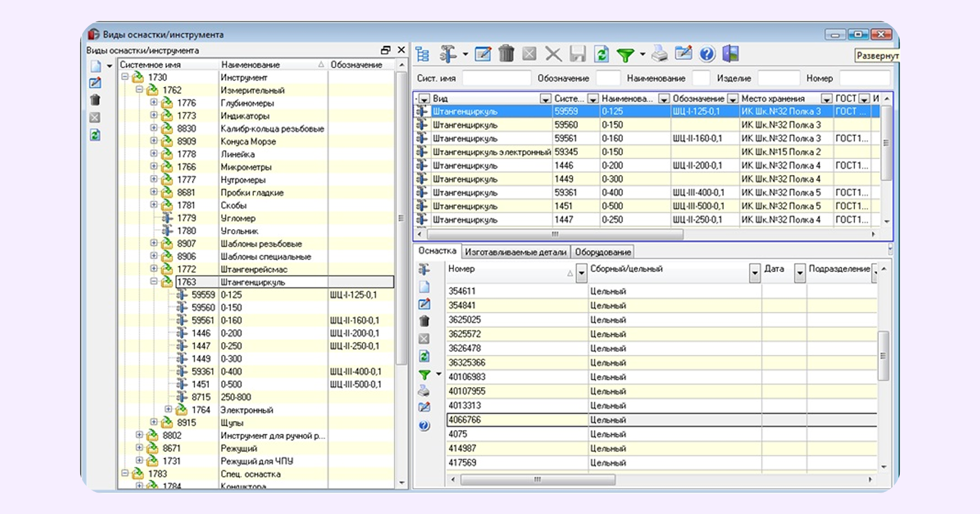Switch to Изготавливаемые детали tab
Viewport: 980px width, 514px height.
[x=515, y=252]
